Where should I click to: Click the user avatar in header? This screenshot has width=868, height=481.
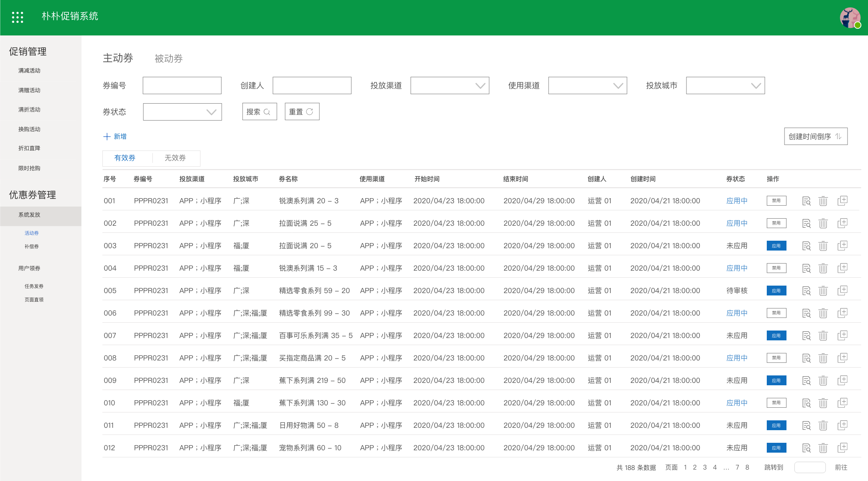point(850,18)
